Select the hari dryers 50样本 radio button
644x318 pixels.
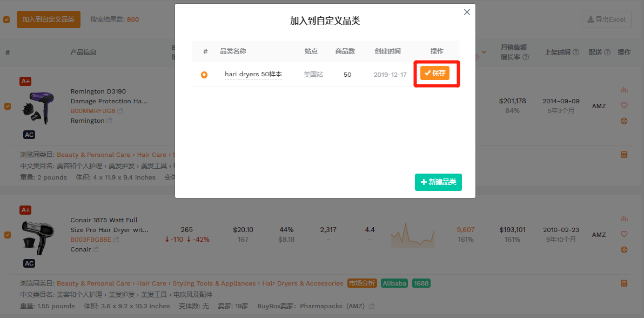204,75
